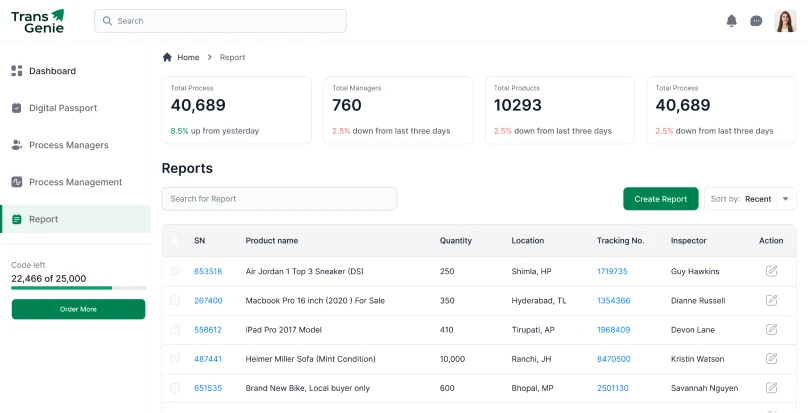Click quantity value 10,000
Image resolution: width=808 pixels, height=413 pixels.
click(452, 359)
